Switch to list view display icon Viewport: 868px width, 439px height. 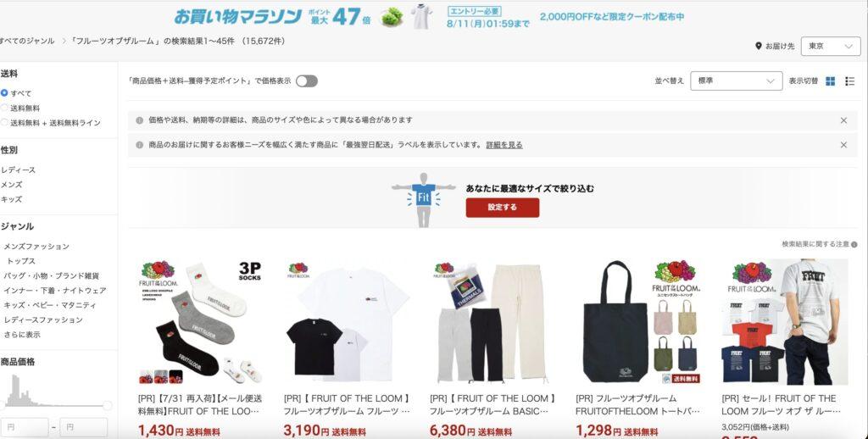(849, 81)
